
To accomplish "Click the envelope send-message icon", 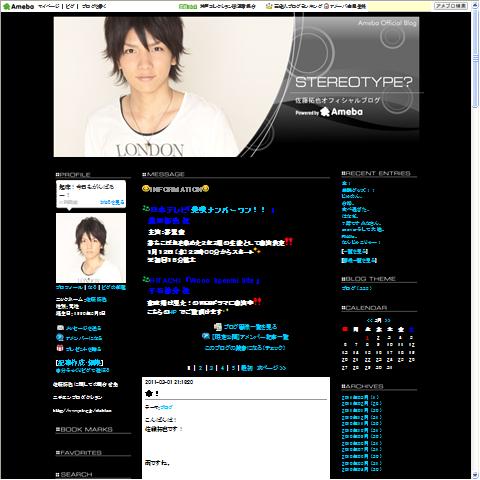I will coord(60,328).
